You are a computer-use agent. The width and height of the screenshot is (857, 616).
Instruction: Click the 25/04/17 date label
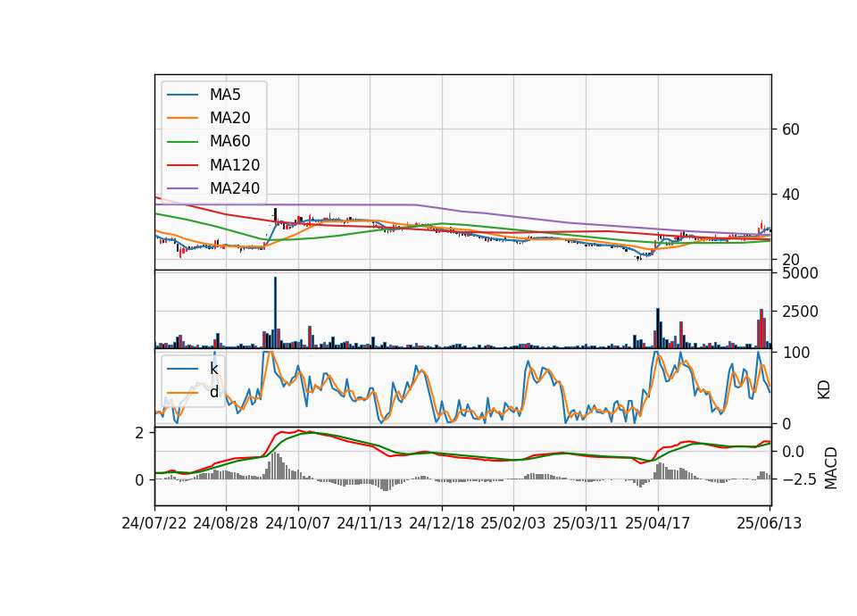(x=658, y=523)
